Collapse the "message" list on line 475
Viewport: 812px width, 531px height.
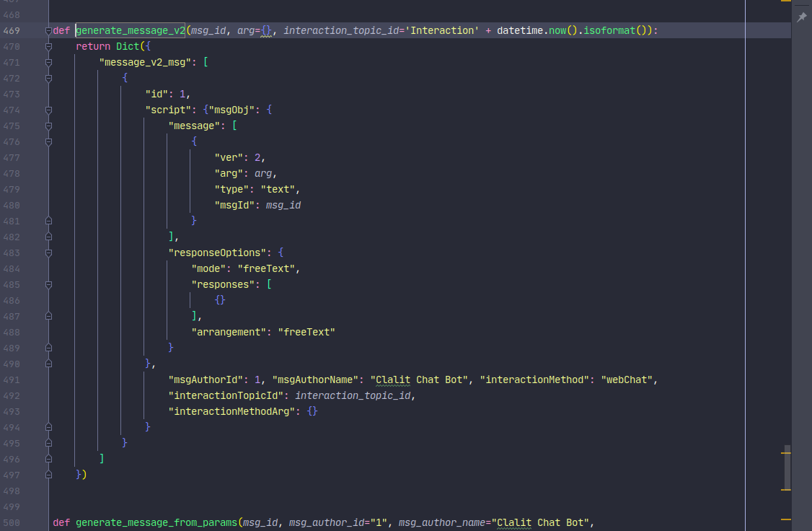click(x=49, y=126)
